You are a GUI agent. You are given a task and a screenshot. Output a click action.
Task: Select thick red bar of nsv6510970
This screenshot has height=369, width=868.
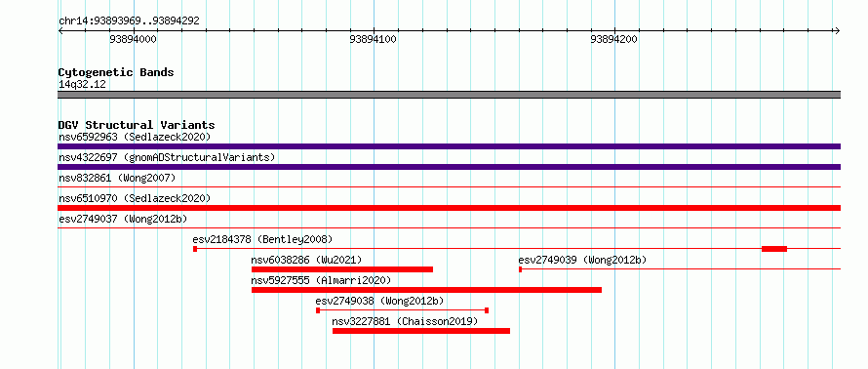[449, 208]
